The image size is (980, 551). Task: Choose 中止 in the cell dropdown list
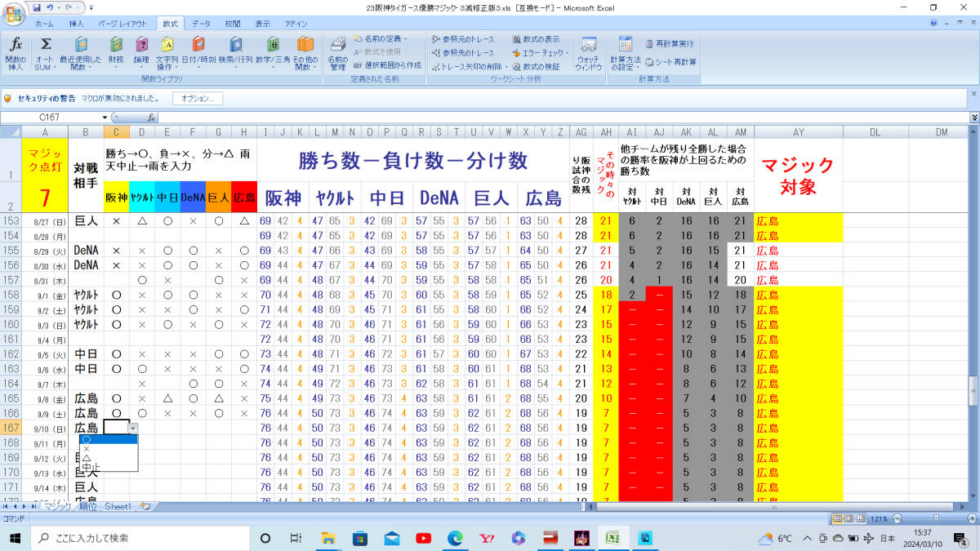click(x=109, y=467)
